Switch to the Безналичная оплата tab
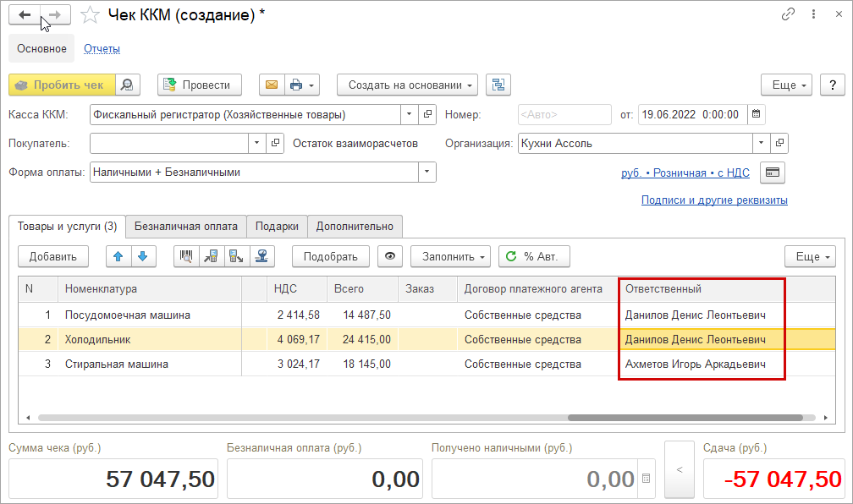 click(186, 226)
